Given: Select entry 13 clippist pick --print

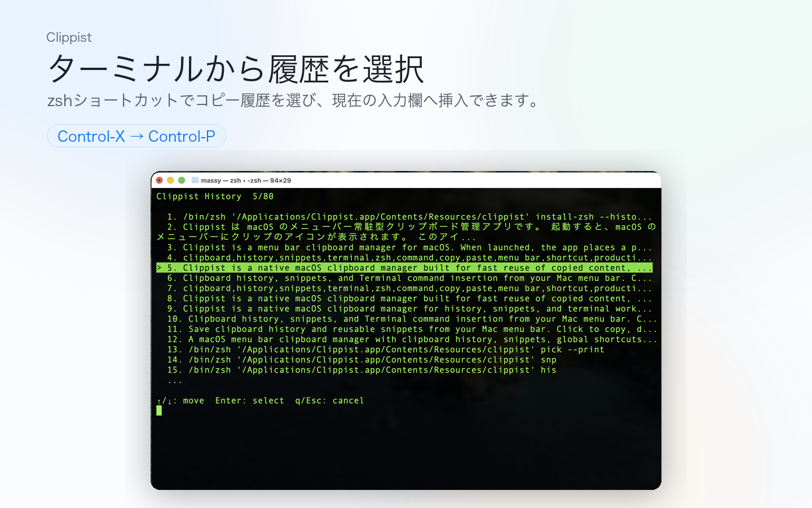Looking at the screenshot, I should (x=386, y=349).
